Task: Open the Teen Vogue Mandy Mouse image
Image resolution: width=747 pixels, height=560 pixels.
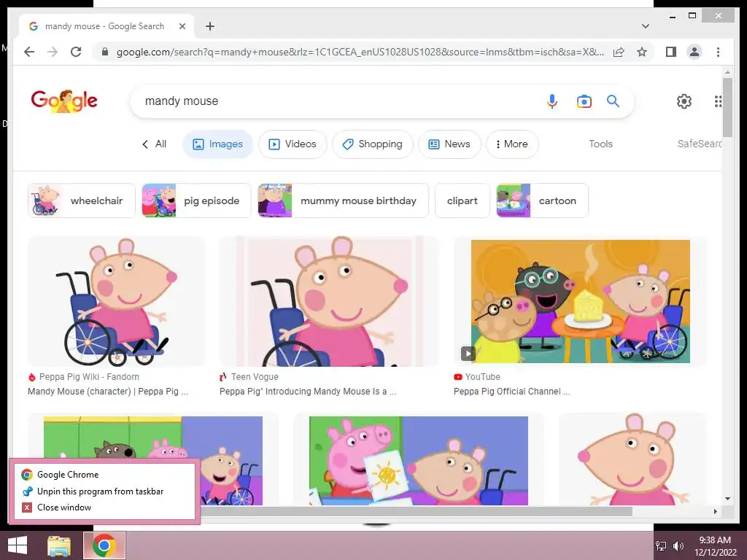Action: [329, 301]
